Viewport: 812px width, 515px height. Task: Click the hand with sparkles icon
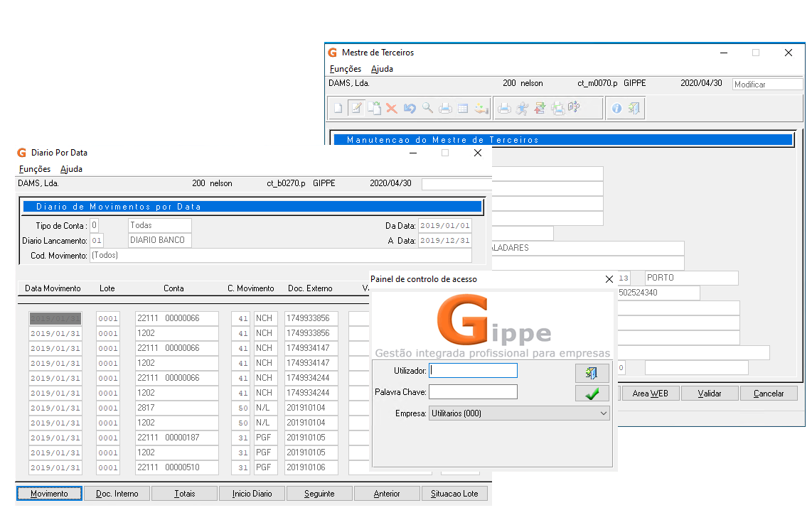click(481, 108)
